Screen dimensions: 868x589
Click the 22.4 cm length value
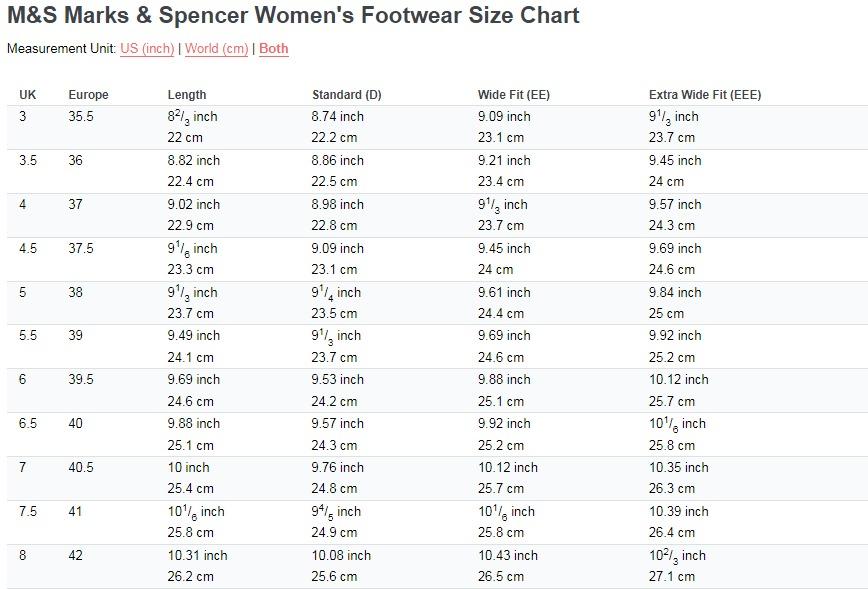coord(190,182)
